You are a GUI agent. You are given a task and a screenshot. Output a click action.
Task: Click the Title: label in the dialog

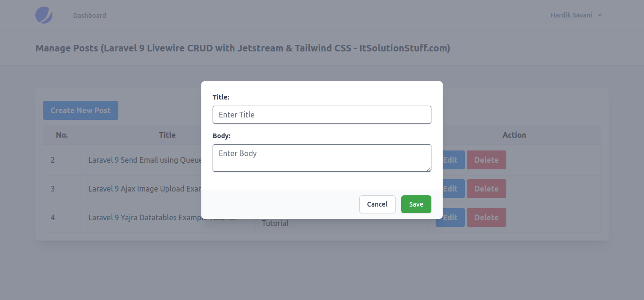point(221,97)
